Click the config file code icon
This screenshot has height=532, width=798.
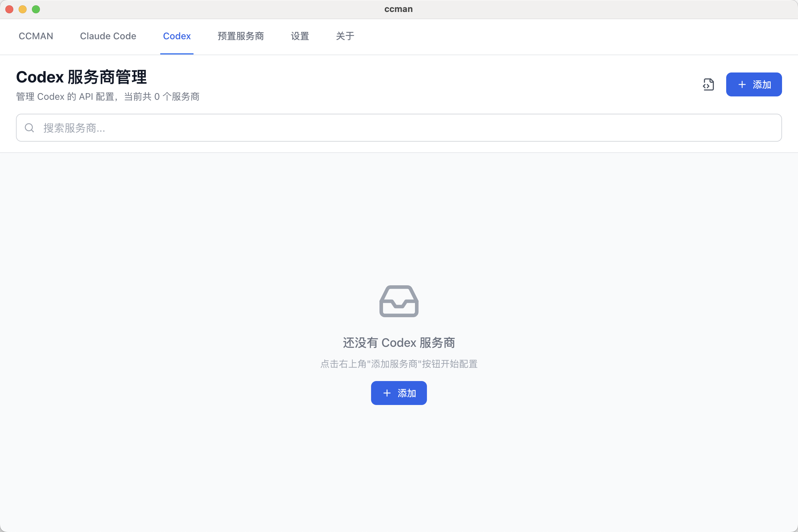click(709, 84)
